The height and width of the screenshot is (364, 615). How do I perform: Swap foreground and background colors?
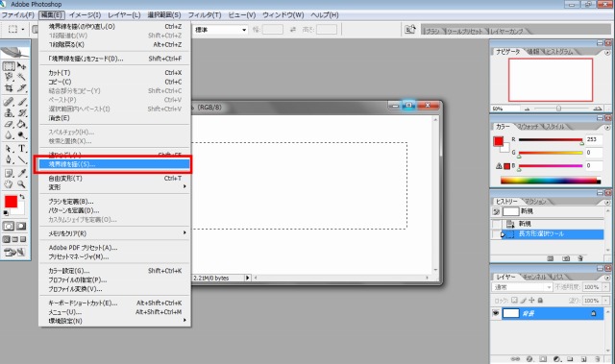[x=22, y=196]
